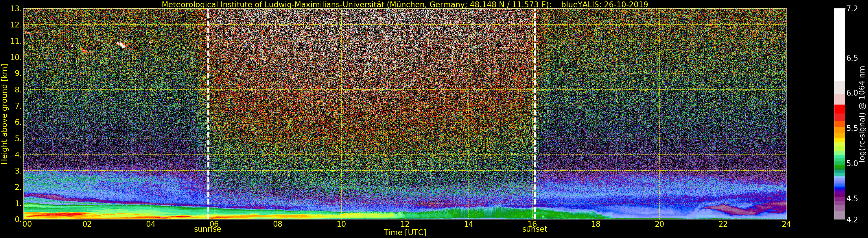868x238 pixels.
Task: Click the height-axis tick '0.'
Action: tap(18, 219)
